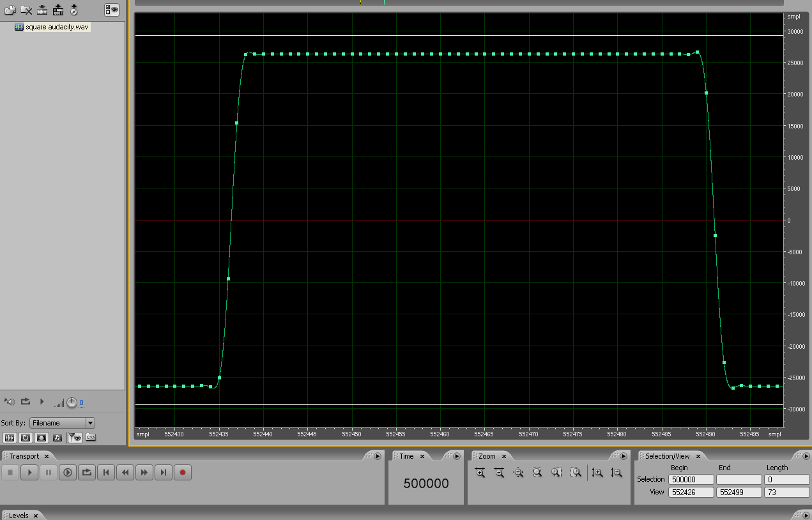Click Go To End transport button
Image resolution: width=812 pixels, height=520 pixels.
tap(164, 473)
